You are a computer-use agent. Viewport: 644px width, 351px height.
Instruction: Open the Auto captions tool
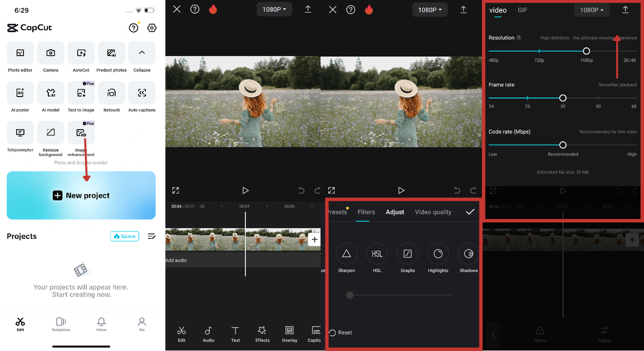point(142,97)
